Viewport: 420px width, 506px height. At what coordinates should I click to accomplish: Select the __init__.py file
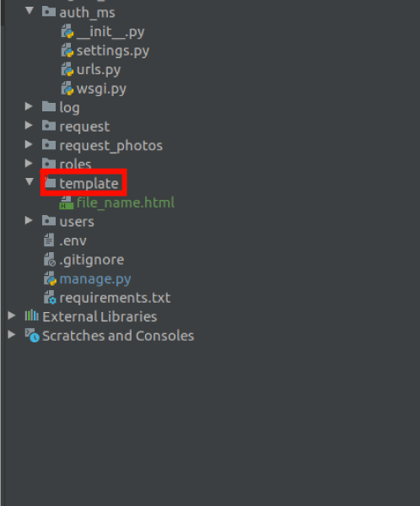click(110, 32)
